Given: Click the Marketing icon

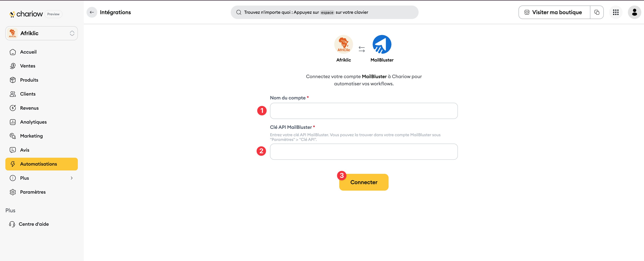Looking at the screenshot, I should tap(13, 136).
